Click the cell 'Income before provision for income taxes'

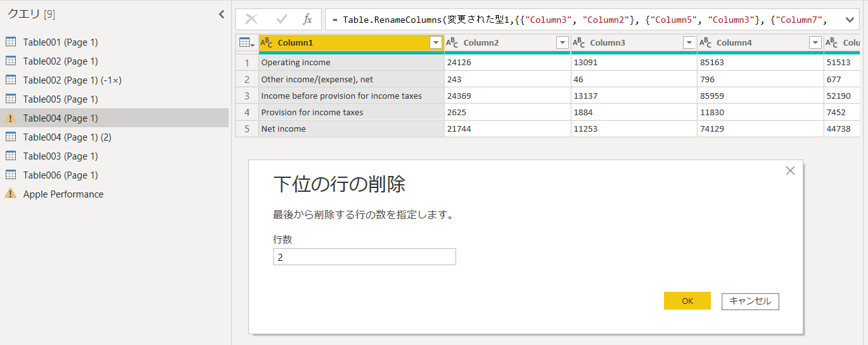352,96
